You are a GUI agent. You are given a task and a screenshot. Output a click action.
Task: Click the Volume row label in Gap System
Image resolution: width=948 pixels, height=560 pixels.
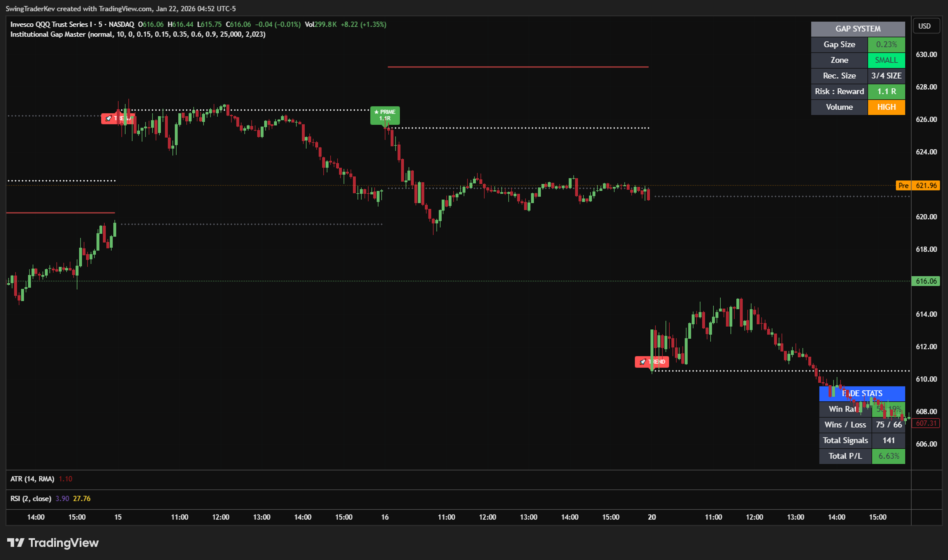pos(839,107)
